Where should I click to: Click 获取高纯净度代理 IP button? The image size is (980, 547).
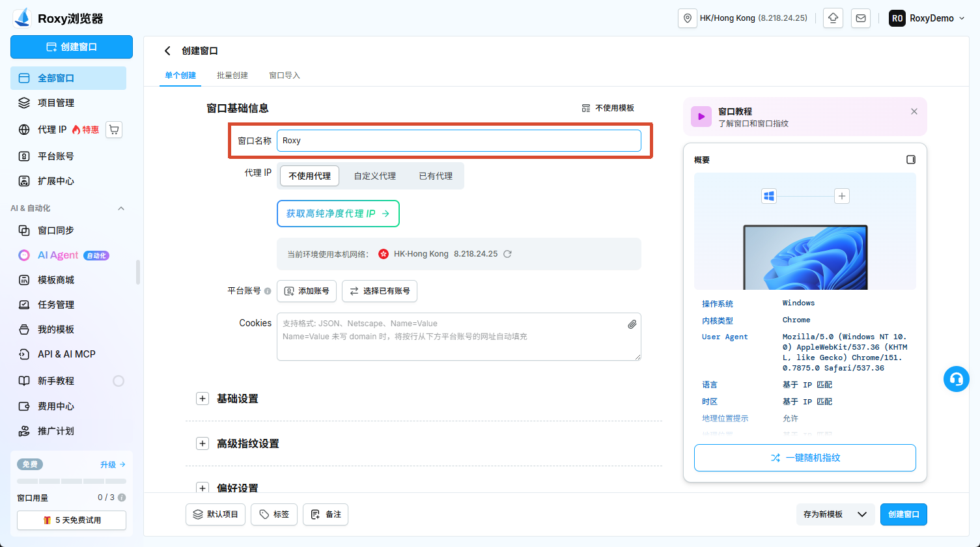[x=338, y=214]
